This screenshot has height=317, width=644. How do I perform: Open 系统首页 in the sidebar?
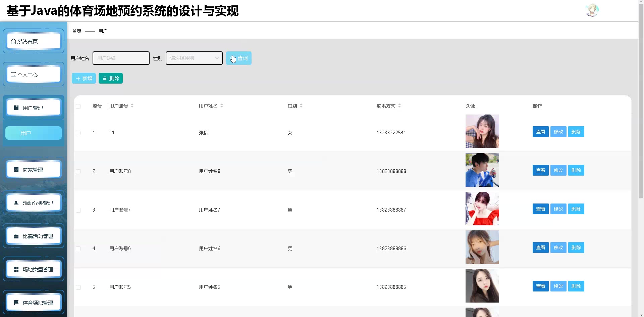(x=34, y=41)
